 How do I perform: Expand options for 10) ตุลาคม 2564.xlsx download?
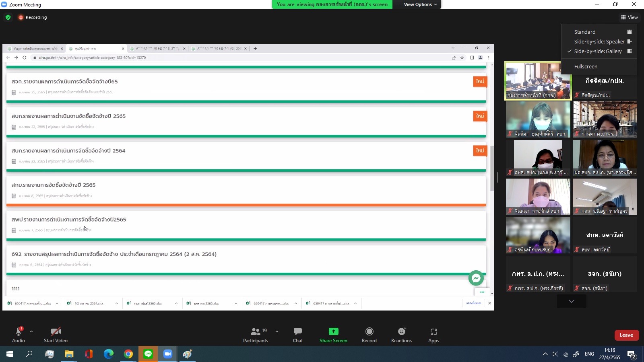click(116, 303)
